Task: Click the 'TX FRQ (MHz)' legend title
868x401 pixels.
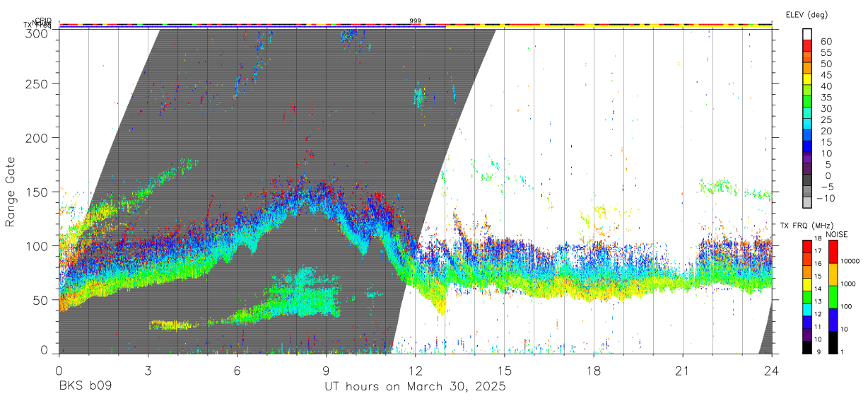Action: coord(808,226)
